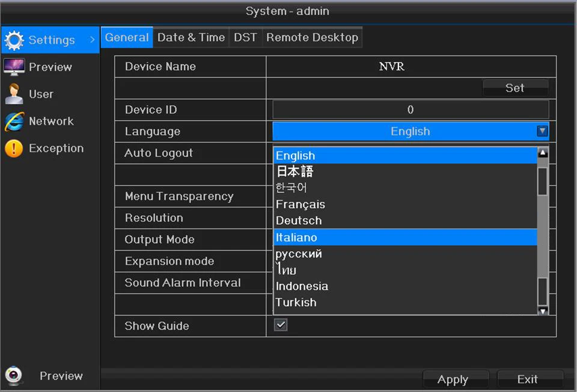This screenshot has height=392, width=577.
Task: Click the Exception warning icon
Action: 14,149
